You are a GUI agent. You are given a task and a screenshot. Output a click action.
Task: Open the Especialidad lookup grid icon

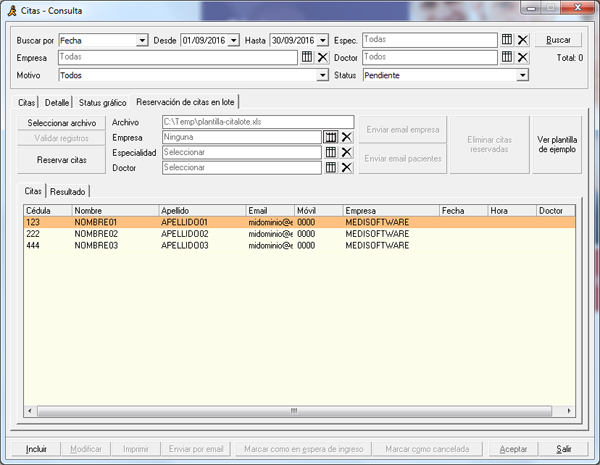331,152
